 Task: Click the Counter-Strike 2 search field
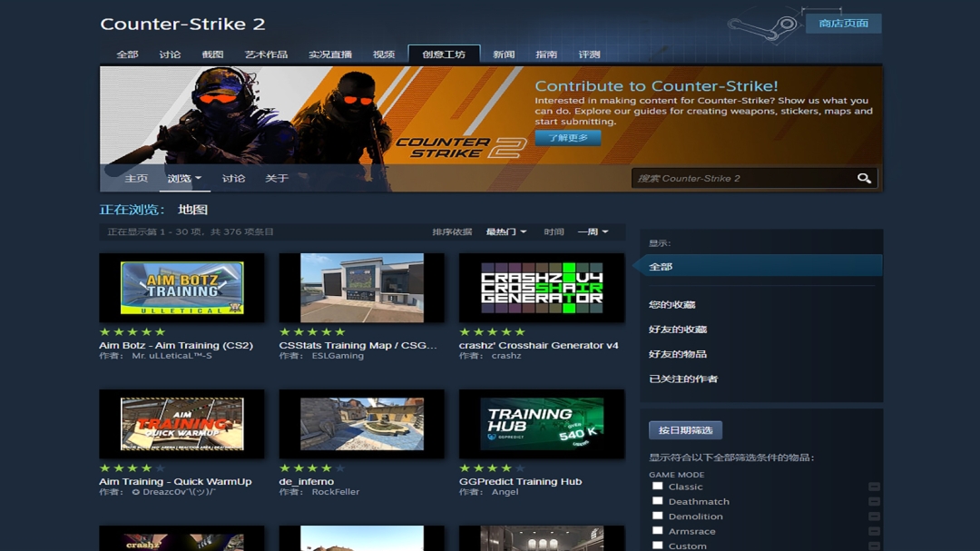click(x=744, y=178)
